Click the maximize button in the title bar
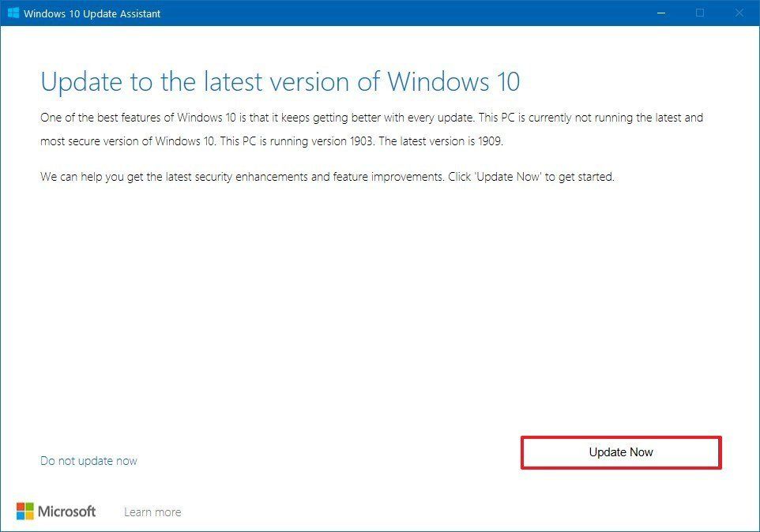The height and width of the screenshot is (532, 760). pos(700,13)
